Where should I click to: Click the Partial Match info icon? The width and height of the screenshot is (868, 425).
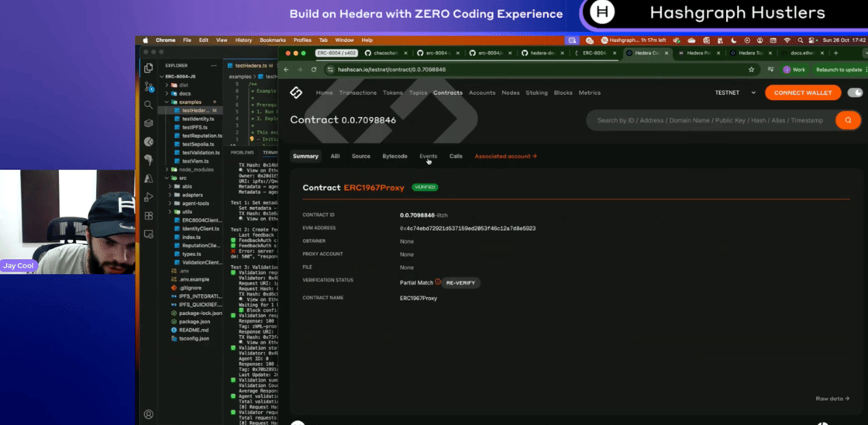tap(438, 282)
